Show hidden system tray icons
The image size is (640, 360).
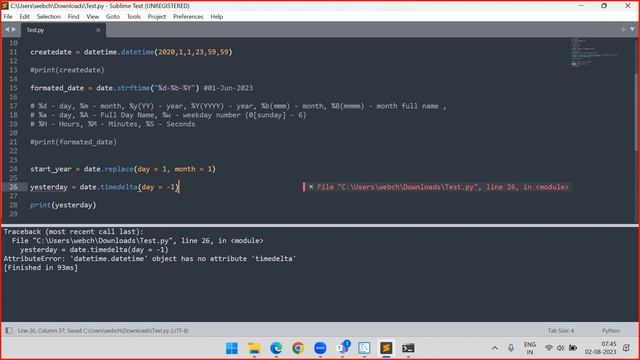[x=495, y=348]
